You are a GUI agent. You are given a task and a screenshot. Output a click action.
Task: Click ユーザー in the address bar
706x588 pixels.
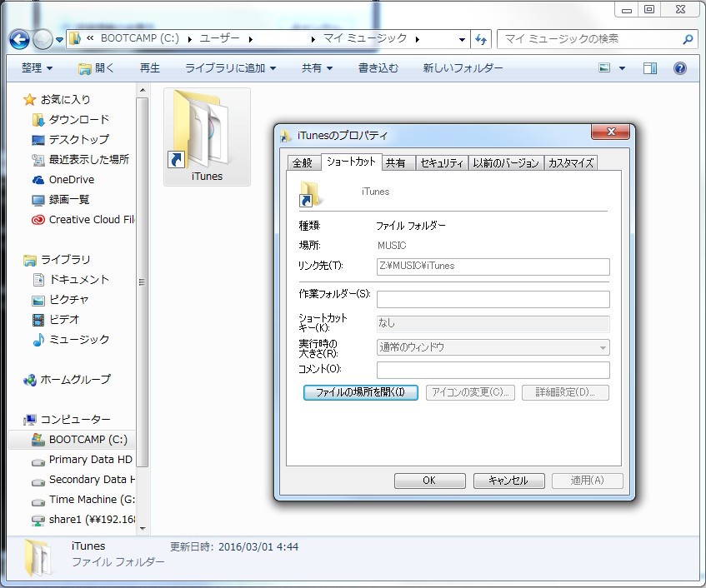(219, 38)
